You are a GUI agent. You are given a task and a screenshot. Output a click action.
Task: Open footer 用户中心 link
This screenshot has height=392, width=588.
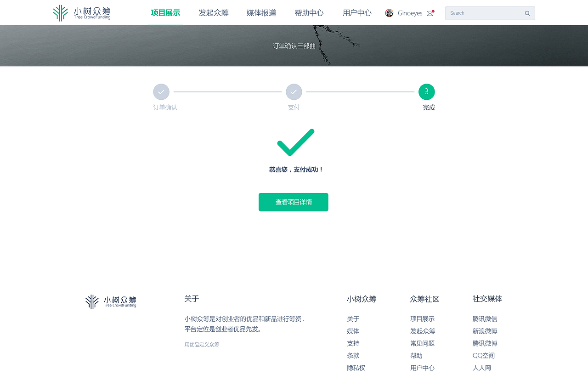click(423, 368)
